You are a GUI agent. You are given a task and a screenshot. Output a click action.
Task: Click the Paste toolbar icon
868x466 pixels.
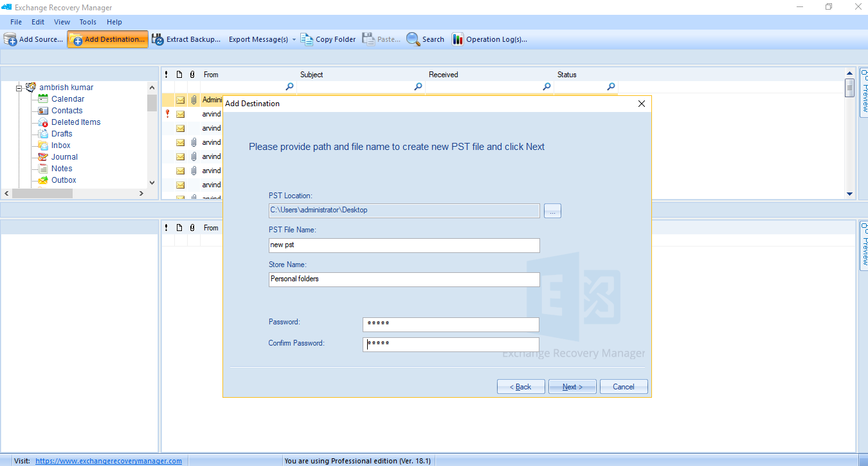point(368,39)
